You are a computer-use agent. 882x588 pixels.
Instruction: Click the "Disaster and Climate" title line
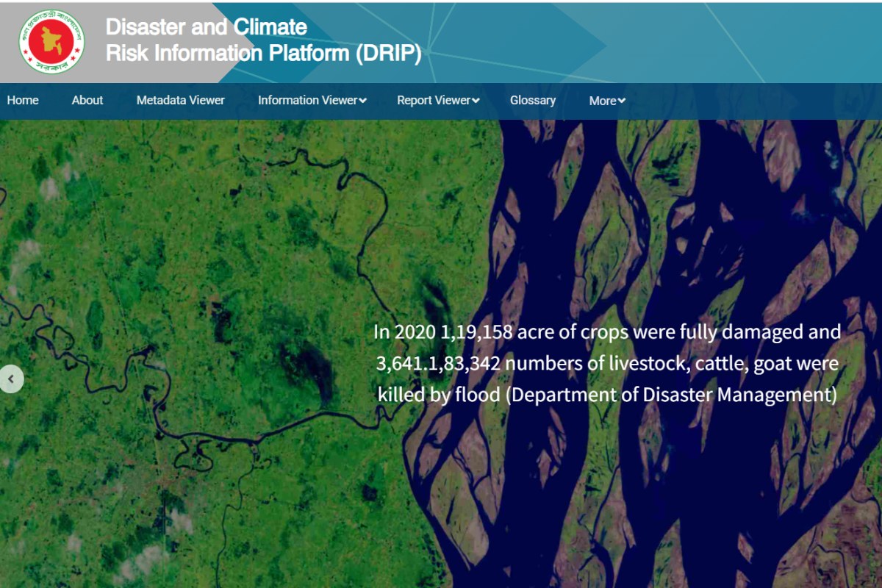coord(207,27)
